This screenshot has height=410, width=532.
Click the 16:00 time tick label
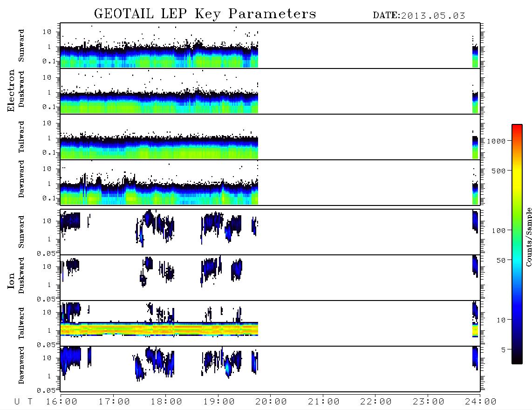(x=61, y=402)
